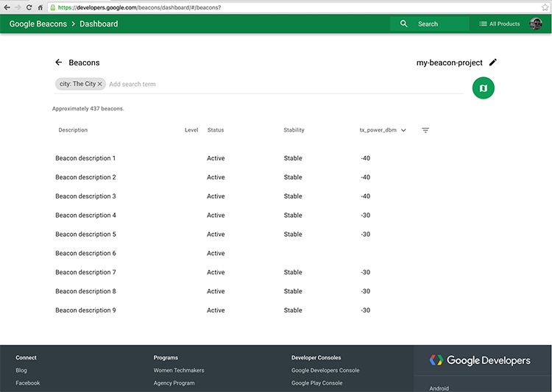Open the Agency Program footer link
Screen dimensions: 552x392
click(x=174, y=383)
